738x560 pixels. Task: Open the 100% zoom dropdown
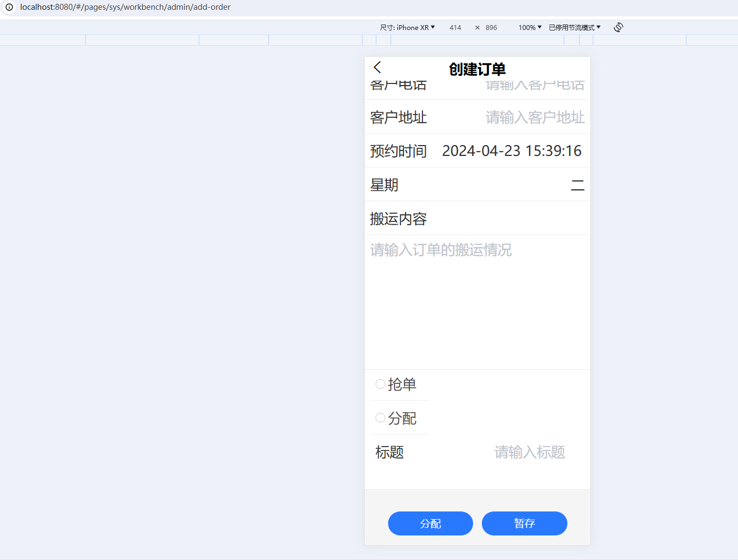[x=530, y=27]
